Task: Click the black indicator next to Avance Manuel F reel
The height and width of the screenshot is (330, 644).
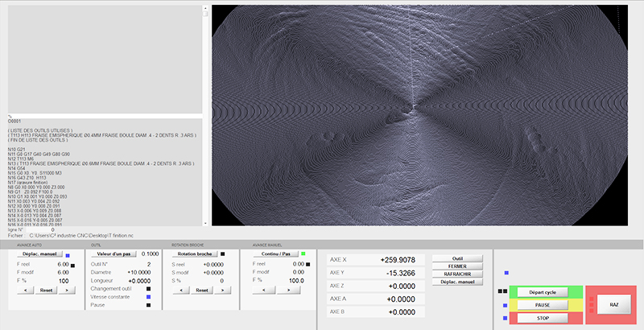Action: [308, 264]
